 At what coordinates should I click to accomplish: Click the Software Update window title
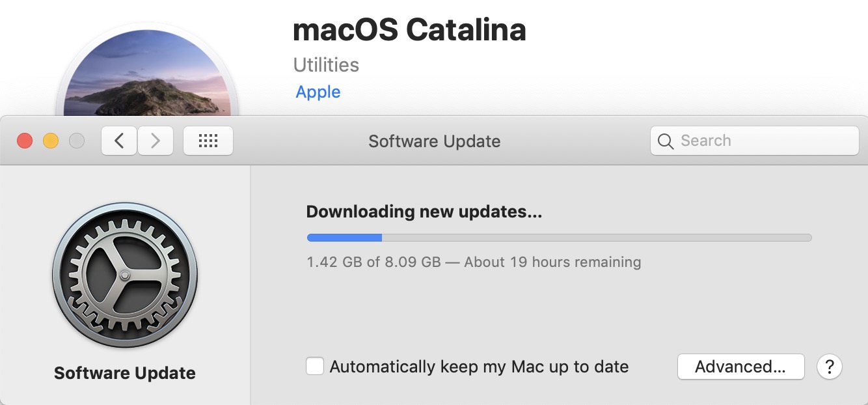(434, 141)
